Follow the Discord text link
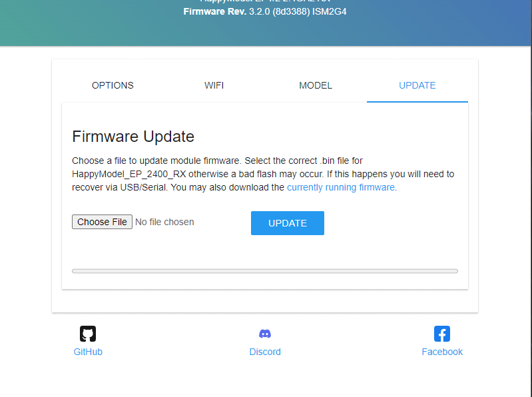Screen dimensions: 532x397 [265, 352]
